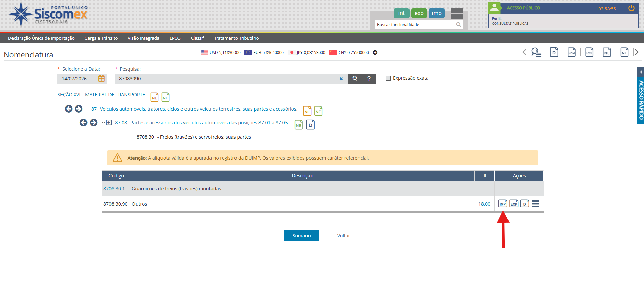Click the NE icon beside MATERIAL DE TRANSPORTE
The height and width of the screenshot is (308, 644).
(165, 97)
